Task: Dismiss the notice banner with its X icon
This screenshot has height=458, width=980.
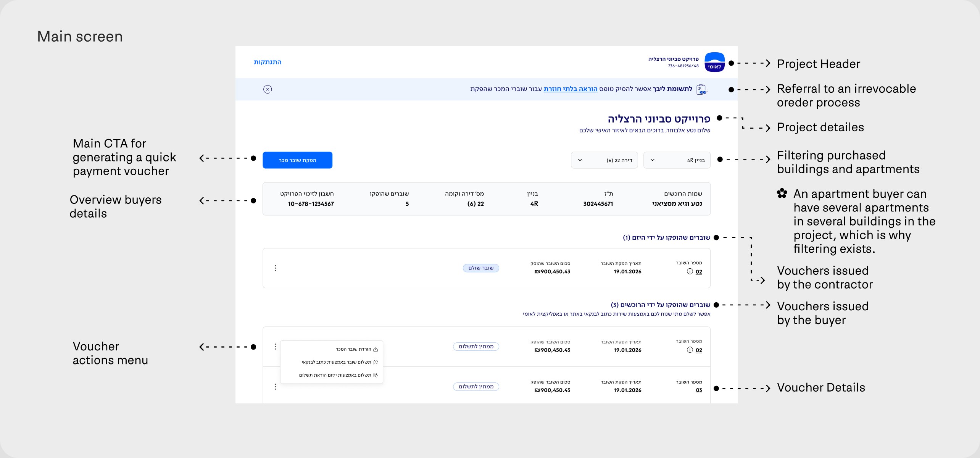Action: 268,89
